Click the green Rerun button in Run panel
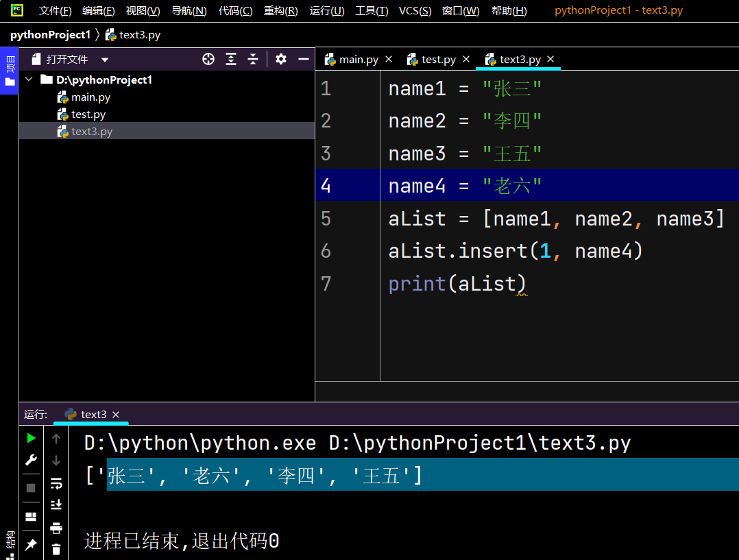The height and width of the screenshot is (560, 739). [x=31, y=438]
